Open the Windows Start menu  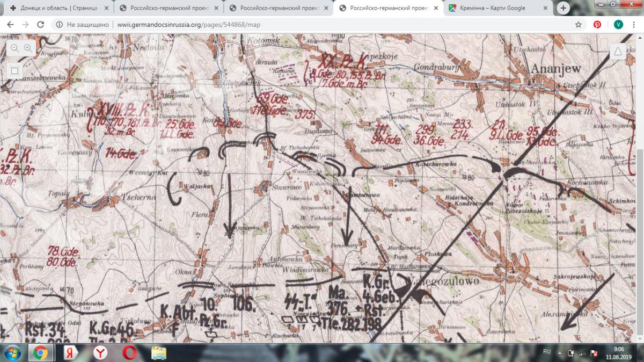12,352
